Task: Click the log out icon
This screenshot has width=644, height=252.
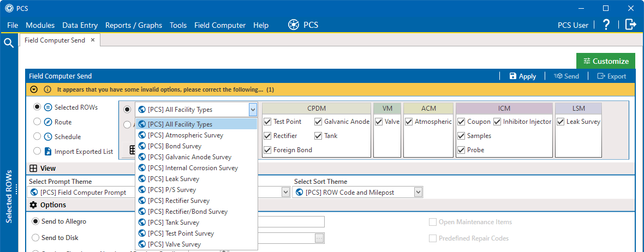Action: coord(630,25)
